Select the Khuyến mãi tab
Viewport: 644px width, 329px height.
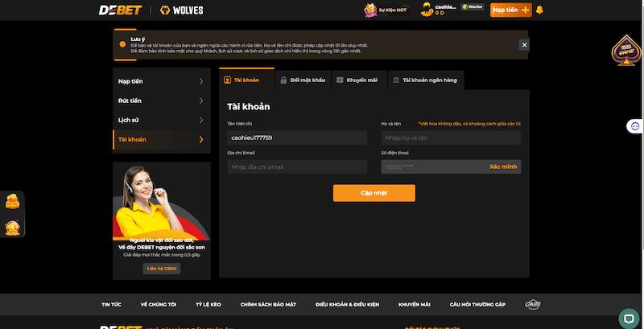click(357, 80)
